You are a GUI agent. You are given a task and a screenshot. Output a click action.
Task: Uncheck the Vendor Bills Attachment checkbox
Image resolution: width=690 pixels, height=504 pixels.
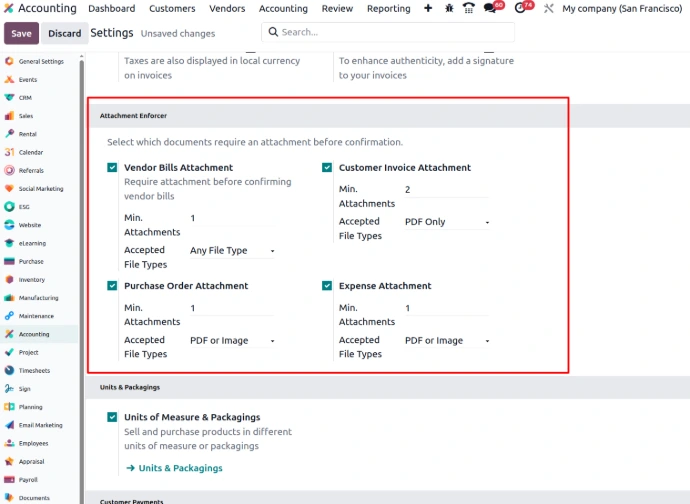tap(112, 168)
